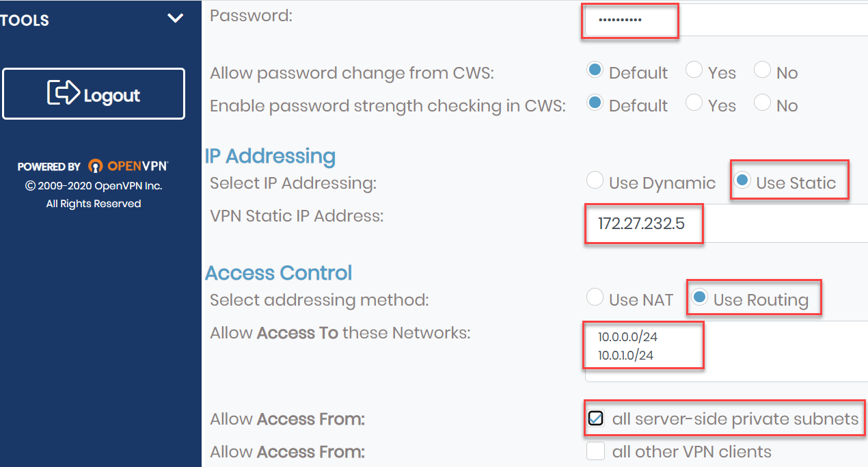Click the Access Control section heading

[278, 273]
